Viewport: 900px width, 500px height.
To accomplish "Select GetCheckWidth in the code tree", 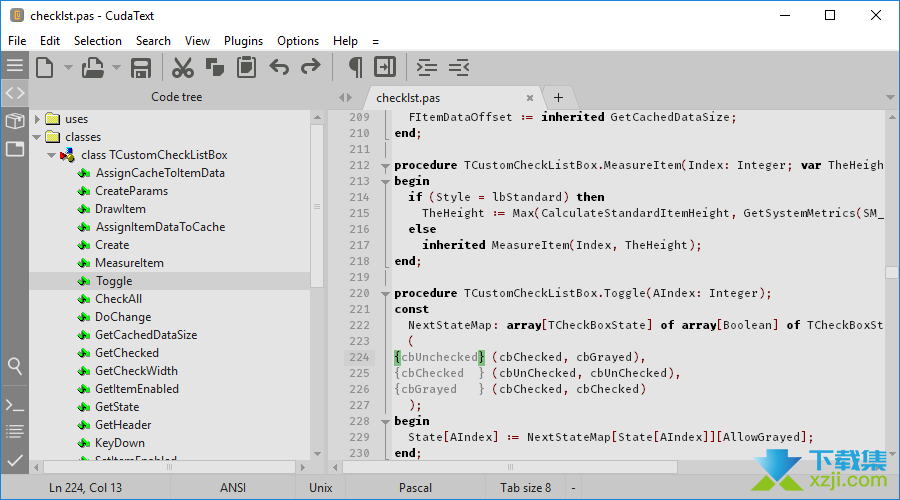I will (136, 371).
